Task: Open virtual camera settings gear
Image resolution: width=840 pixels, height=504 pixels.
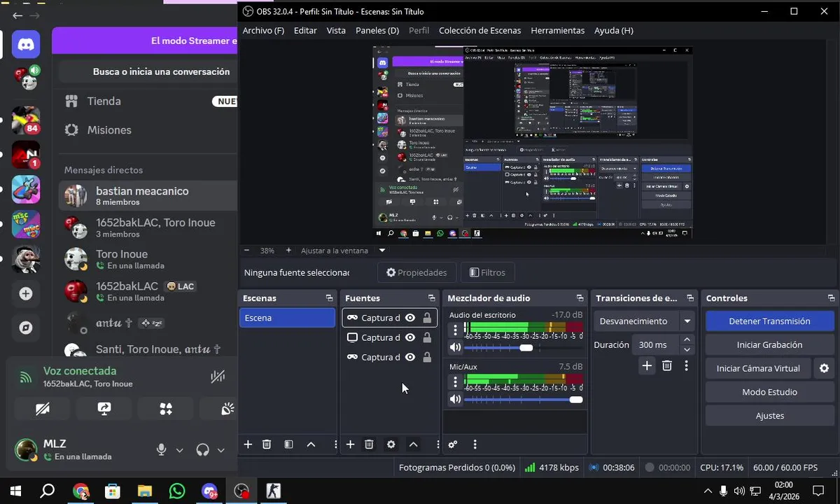Action: 824,368
